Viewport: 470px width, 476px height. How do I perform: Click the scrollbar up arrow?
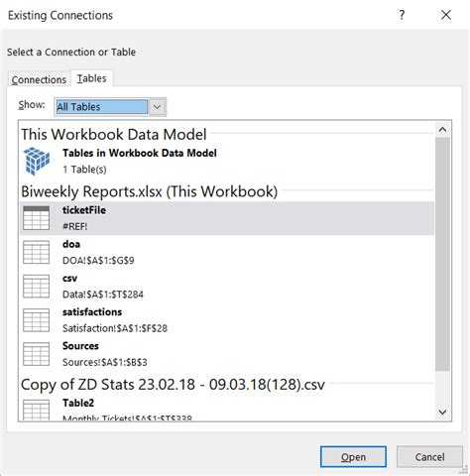point(442,130)
